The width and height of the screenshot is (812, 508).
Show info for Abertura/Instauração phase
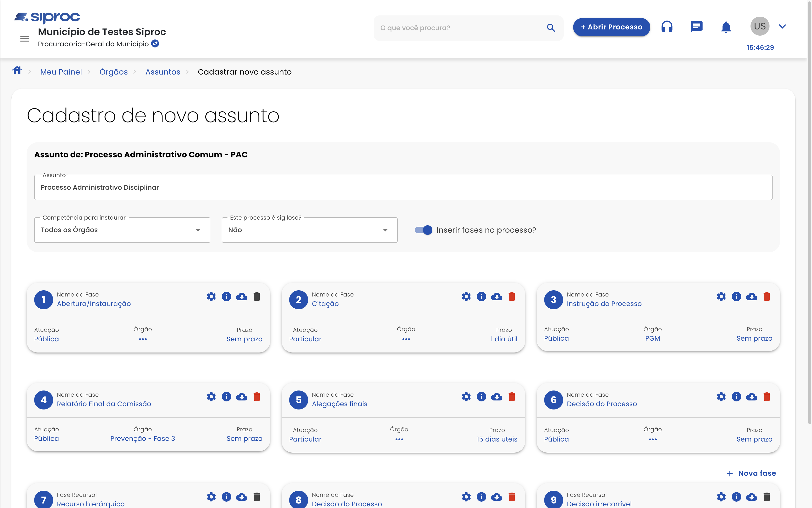pos(227,296)
